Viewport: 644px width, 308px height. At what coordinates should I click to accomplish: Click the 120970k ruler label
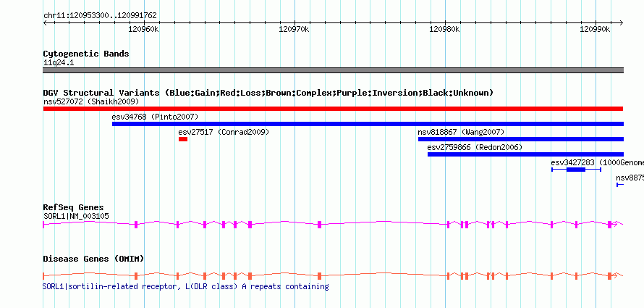[294, 29]
